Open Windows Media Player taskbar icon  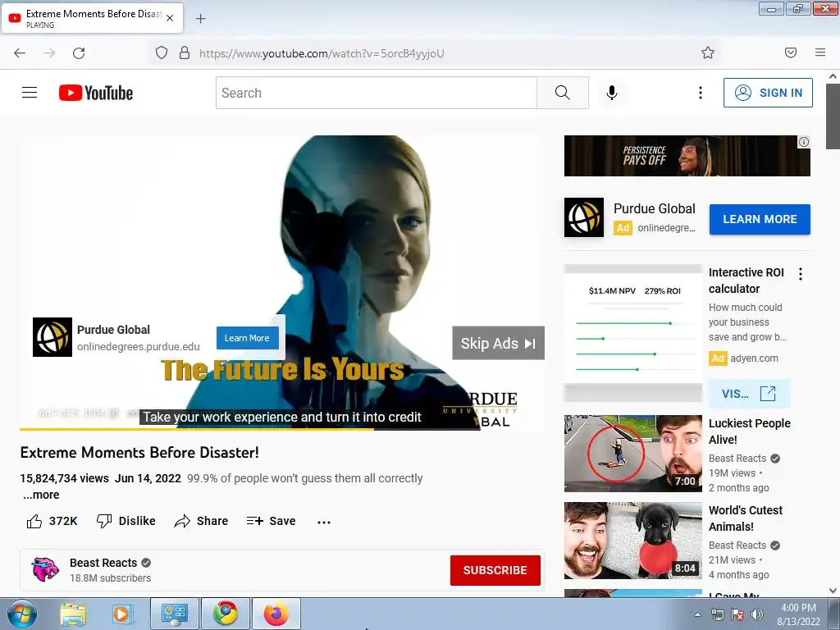coord(122,614)
